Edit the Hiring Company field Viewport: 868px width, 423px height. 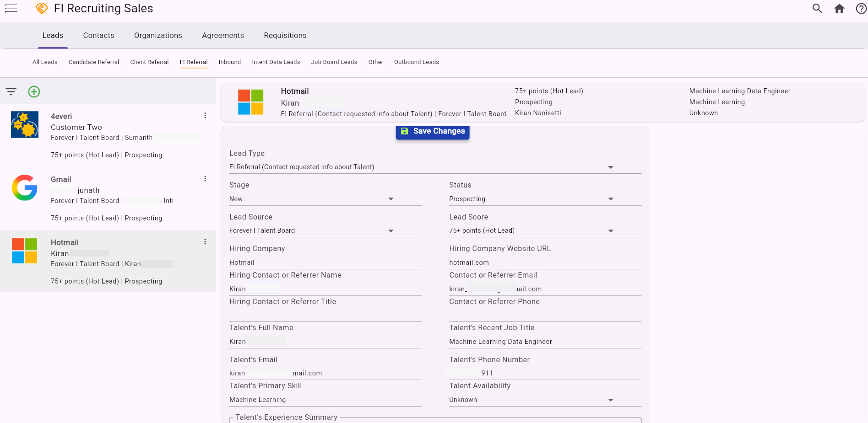tap(325, 262)
